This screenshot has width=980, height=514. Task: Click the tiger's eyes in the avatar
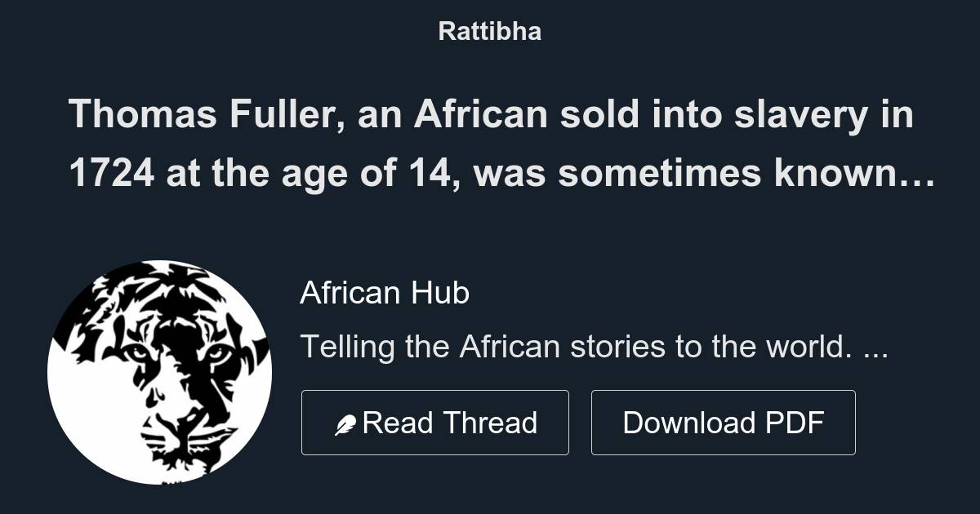pyautogui.click(x=176, y=353)
